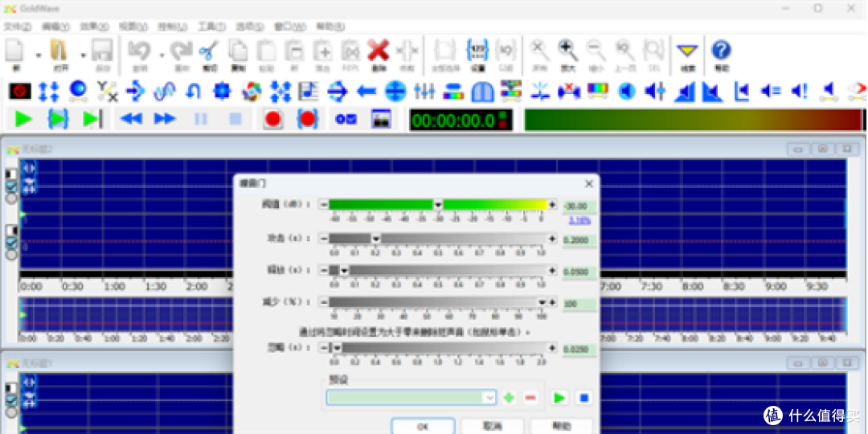Click the Undo arrow icon
Image resolution: width=868 pixels, height=434 pixels.
click(x=139, y=51)
